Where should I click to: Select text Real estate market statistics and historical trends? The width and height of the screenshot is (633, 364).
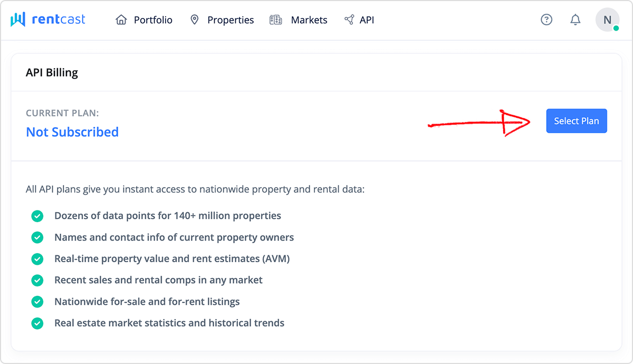coord(169,323)
